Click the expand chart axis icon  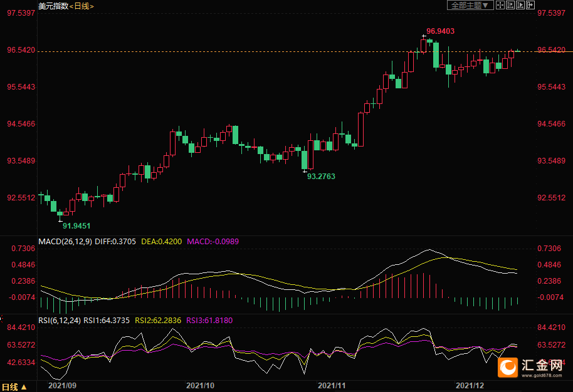(520, 5)
